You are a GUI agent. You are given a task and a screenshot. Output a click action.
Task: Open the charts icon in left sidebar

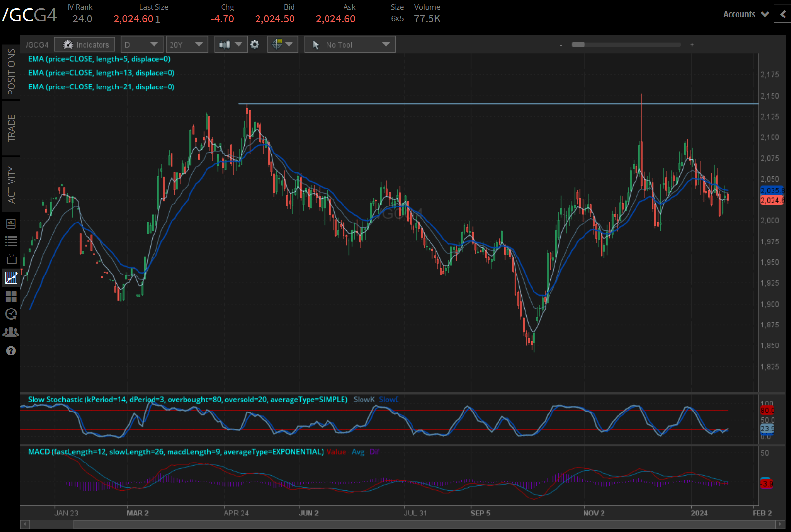pyautogui.click(x=11, y=278)
